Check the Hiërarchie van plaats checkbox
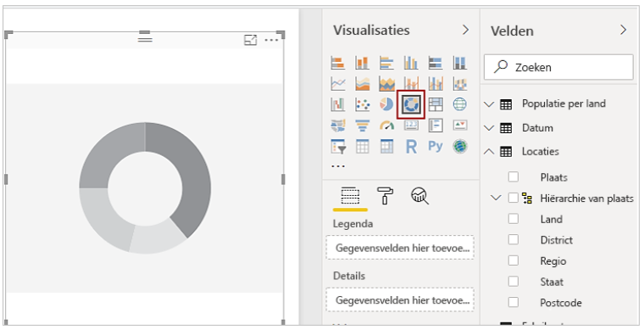 pyautogui.click(x=514, y=198)
